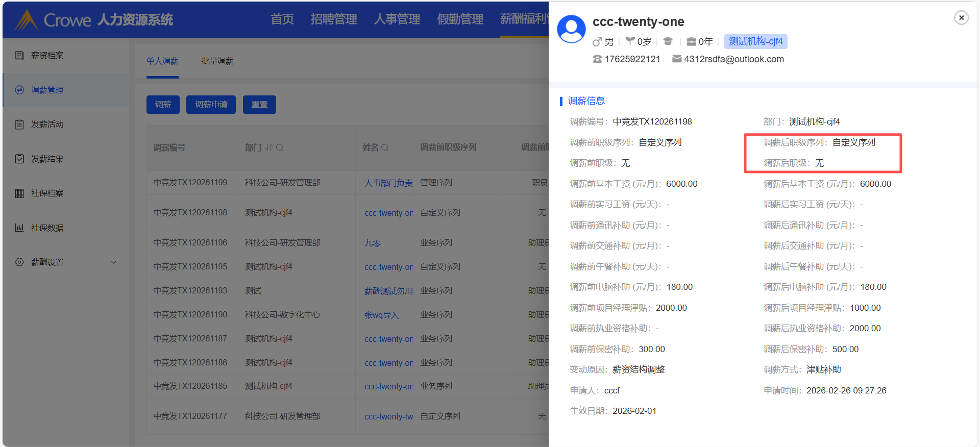Viewport: 980px width, 447px height.
Task: Click the 薪酬设置 gear icon
Action: click(19, 262)
